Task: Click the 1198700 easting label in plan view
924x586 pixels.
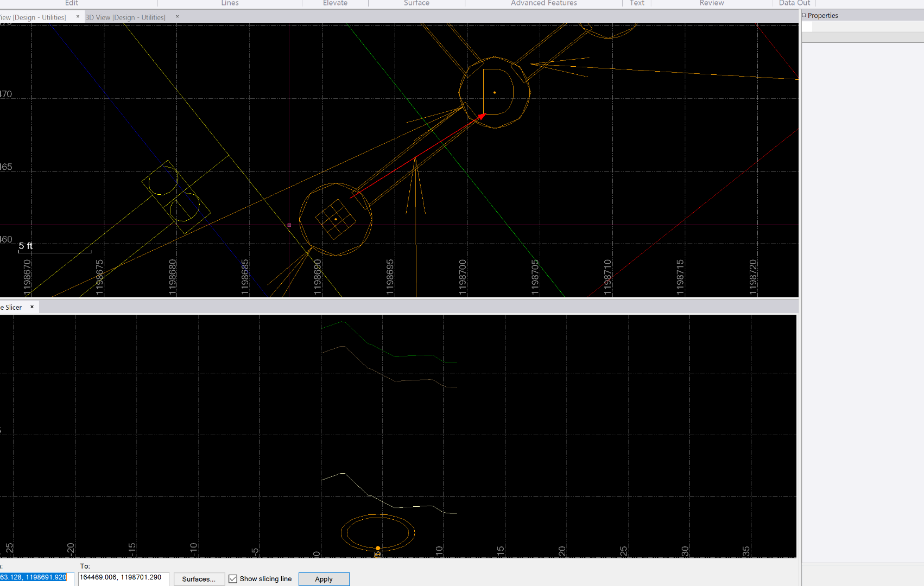Action: point(463,277)
